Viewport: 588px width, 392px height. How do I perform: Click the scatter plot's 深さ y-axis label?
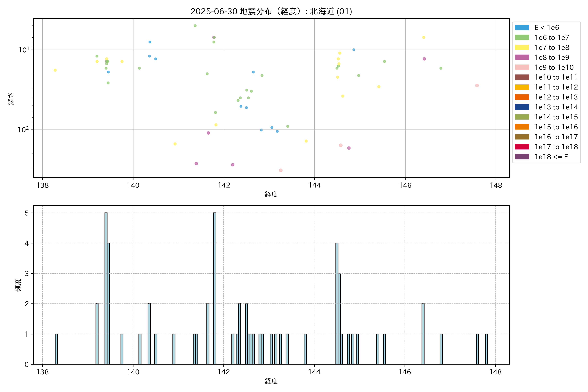[11, 99]
